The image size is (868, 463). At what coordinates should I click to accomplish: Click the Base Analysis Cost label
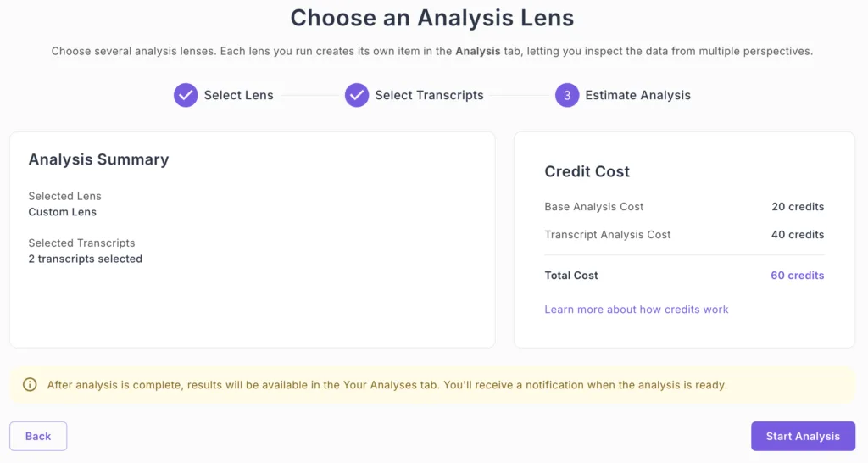(593, 207)
